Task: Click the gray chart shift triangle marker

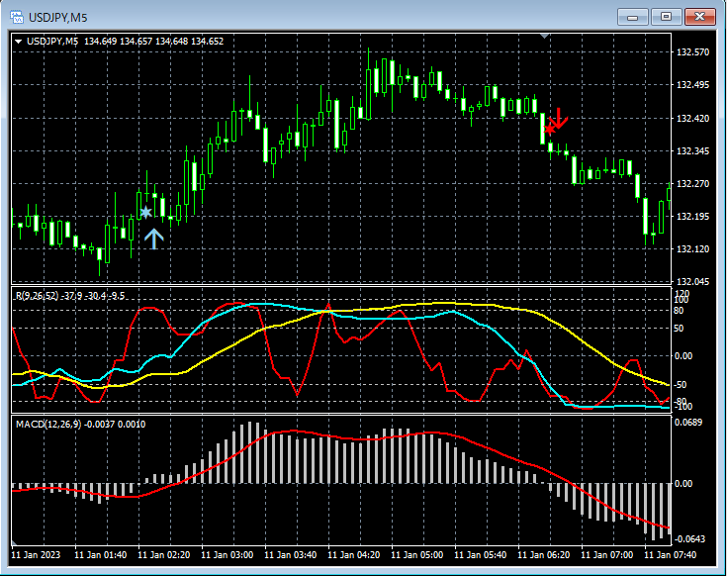Action: click(x=543, y=36)
